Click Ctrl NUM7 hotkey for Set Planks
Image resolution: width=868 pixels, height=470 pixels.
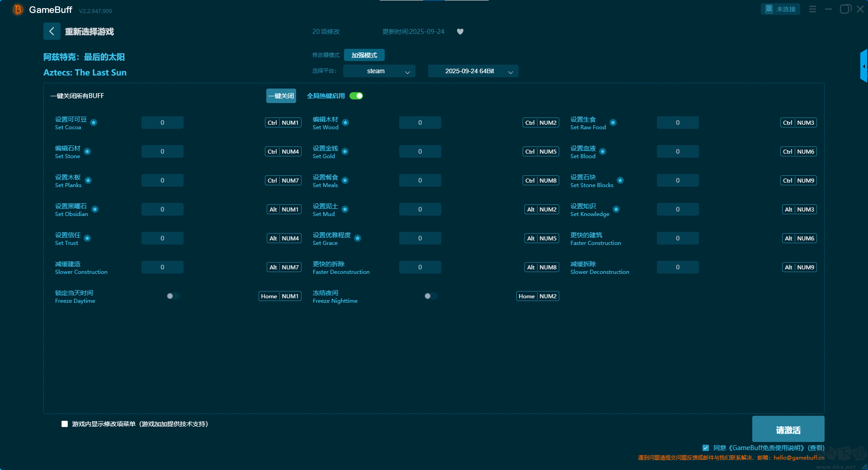point(283,180)
